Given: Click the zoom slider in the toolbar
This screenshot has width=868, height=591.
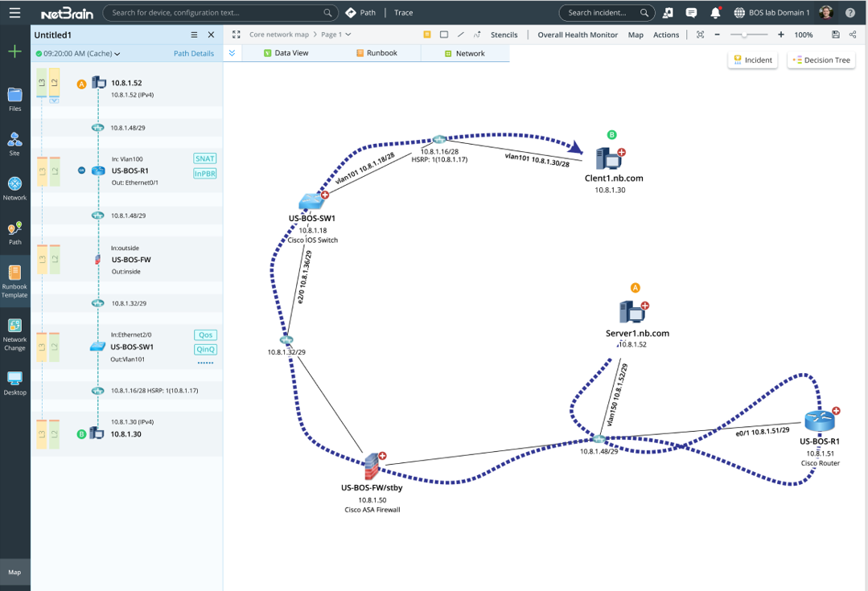Looking at the screenshot, I should (x=745, y=35).
